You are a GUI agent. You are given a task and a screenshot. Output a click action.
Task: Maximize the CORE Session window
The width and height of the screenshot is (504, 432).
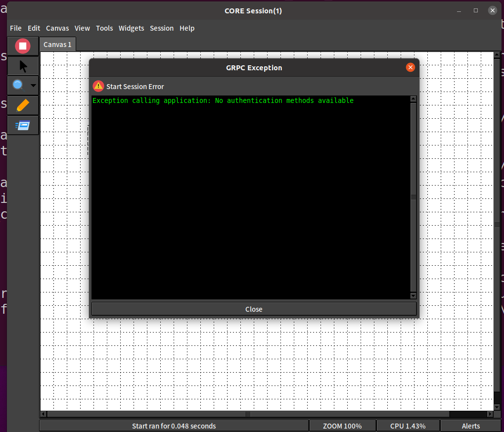point(476,10)
